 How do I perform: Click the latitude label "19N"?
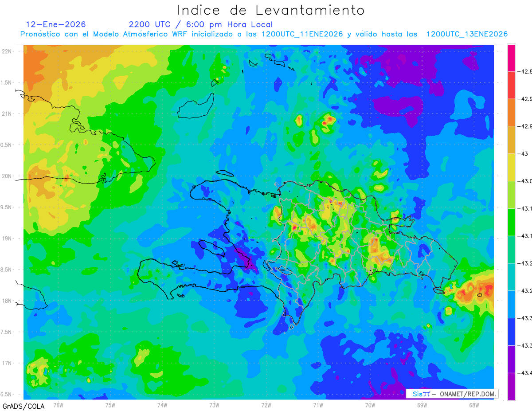6,238
